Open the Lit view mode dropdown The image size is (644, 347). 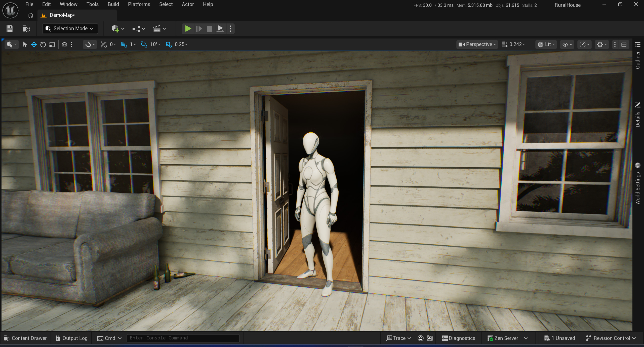tap(546, 45)
